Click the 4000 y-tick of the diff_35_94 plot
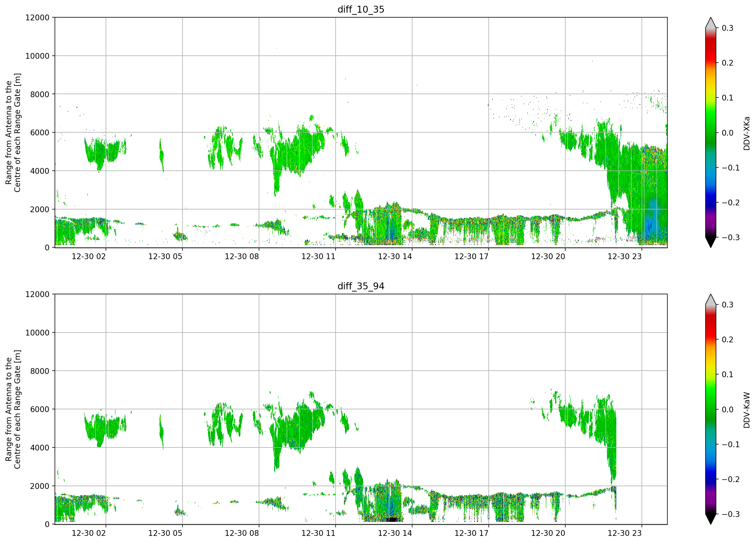The height and width of the screenshot is (543, 756). (40, 448)
